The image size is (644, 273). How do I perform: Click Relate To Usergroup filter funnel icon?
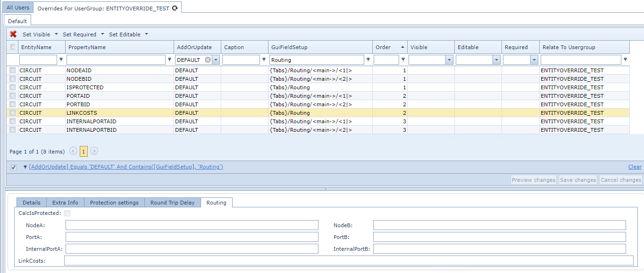point(625,60)
